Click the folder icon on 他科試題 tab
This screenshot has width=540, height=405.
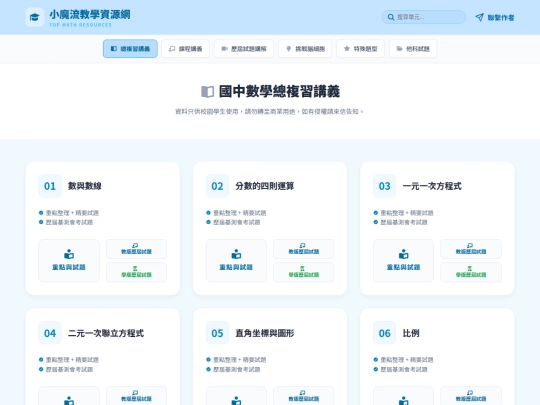pyautogui.click(x=399, y=49)
